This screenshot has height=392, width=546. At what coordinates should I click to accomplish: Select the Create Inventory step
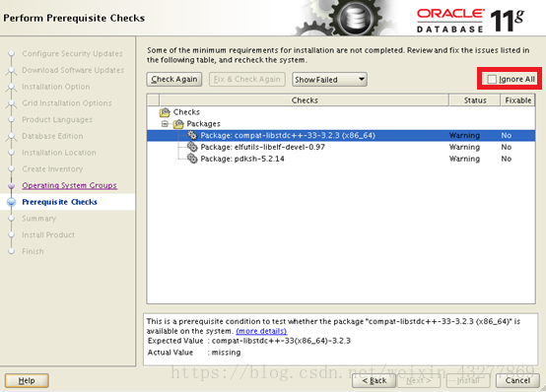click(52, 168)
